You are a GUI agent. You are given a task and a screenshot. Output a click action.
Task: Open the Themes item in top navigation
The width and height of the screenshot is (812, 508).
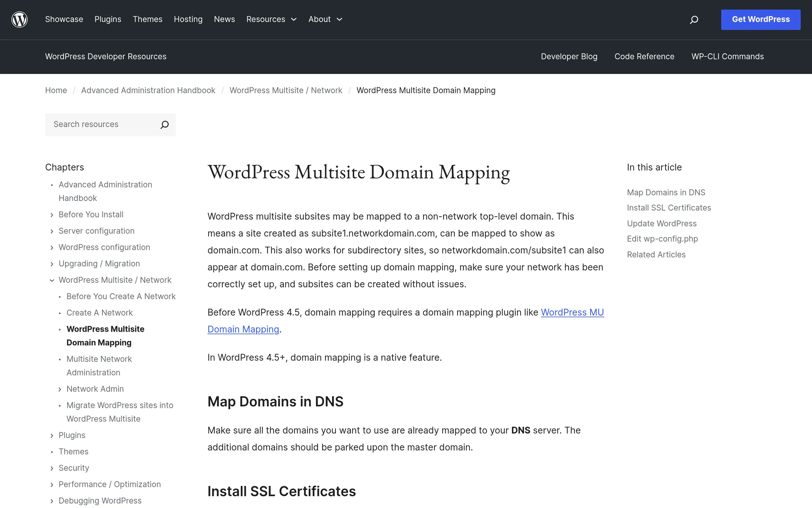147,19
